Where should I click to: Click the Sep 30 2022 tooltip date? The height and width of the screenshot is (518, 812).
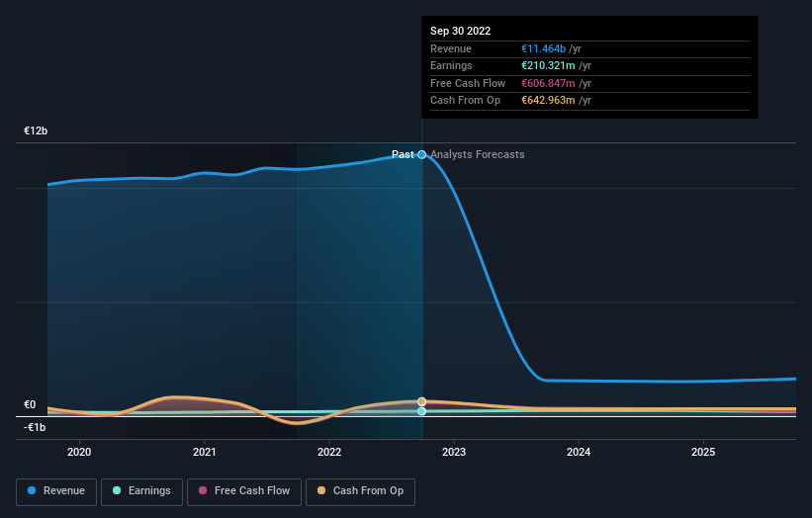(x=460, y=31)
